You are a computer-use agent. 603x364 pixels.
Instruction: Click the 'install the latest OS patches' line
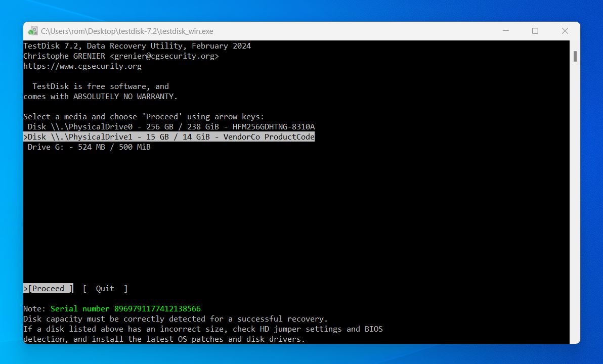[164, 339]
